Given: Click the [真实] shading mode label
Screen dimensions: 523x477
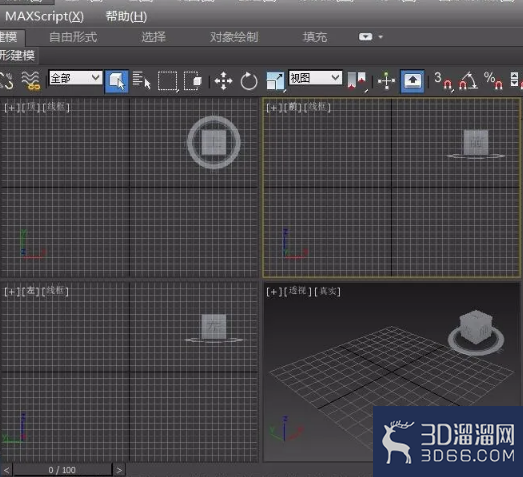Looking at the screenshot, I should [x=327, y=291].
